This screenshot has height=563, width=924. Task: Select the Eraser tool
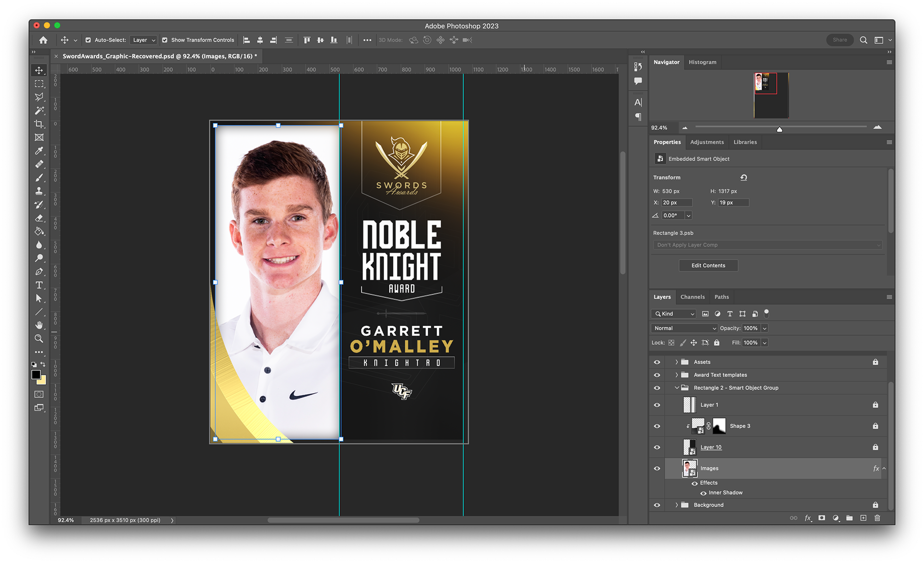[39, 218]
